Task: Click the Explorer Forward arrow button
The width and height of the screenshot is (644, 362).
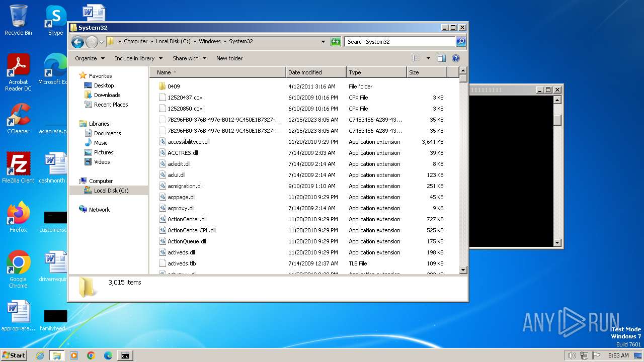Action: point(92,42)
